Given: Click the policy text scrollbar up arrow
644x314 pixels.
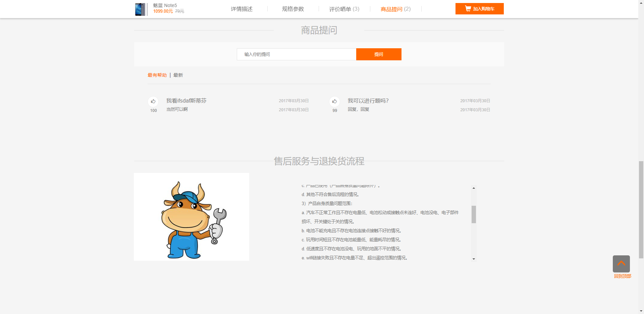Looking at the screenshot, I should coord(474,188).
